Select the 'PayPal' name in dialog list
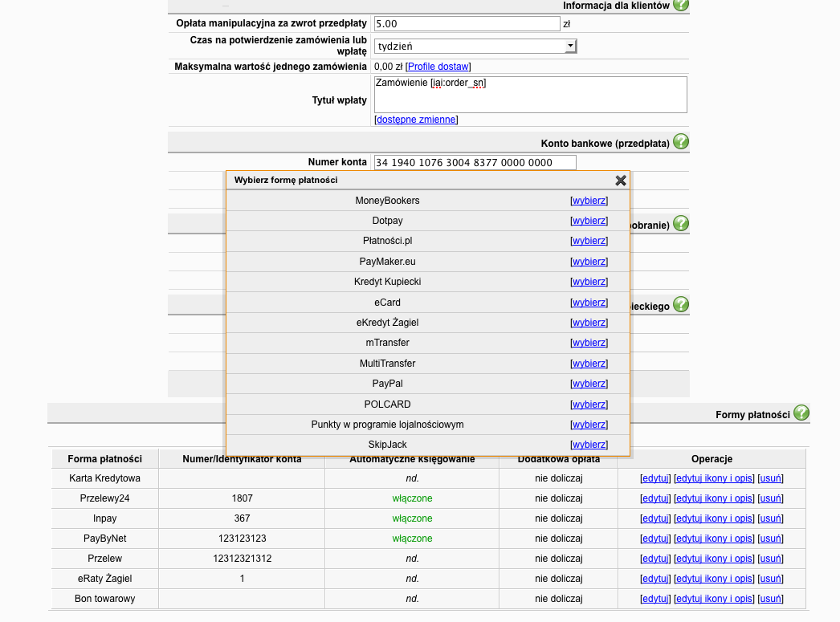This screenshot has height=622, width=840. pos(387,384)
